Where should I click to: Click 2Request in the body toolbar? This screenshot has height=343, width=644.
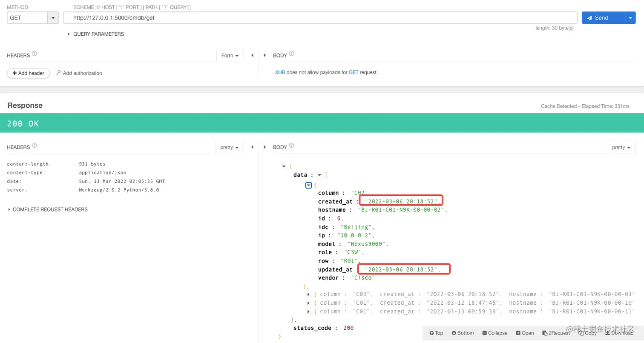click(556, 333)
